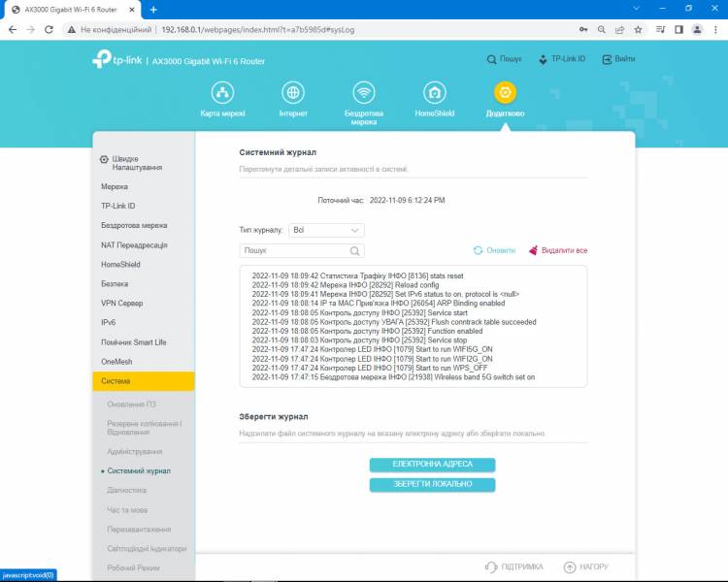Screen dimensions: 728x582
Task: Open TP-Link ID in the header
Action: click(x=561, y=59)
